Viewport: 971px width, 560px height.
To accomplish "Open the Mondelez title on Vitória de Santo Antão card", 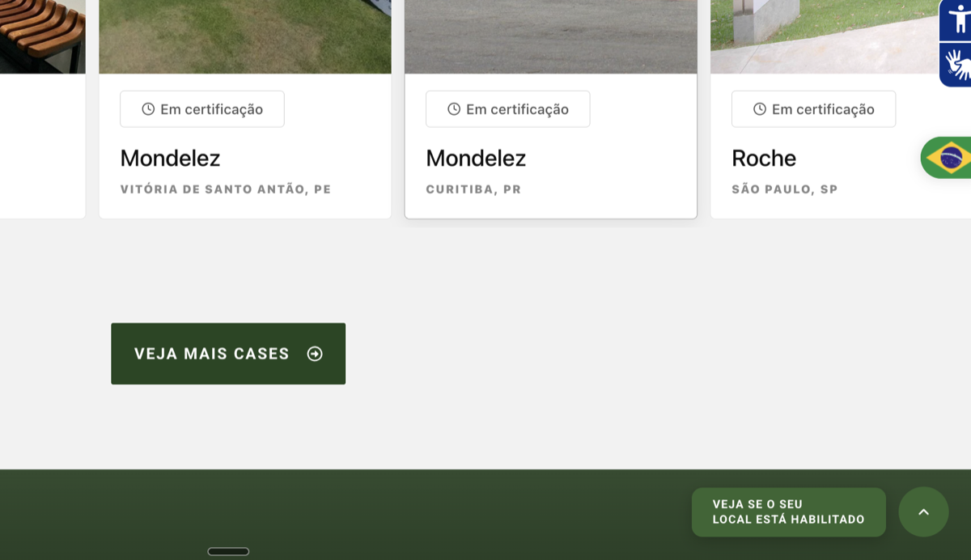I will (170, 158).
